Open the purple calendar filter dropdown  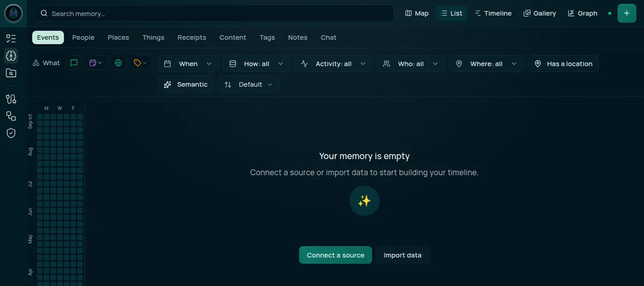pyautogui.click(x=96, y=63)
